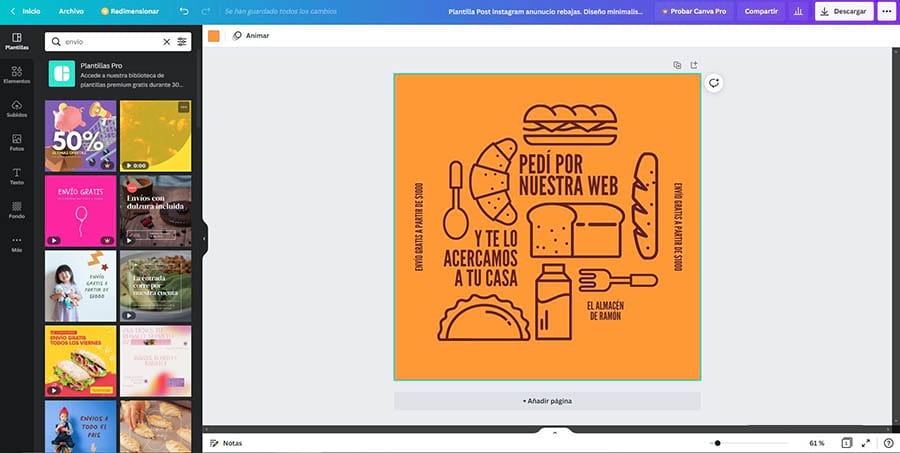Open the help question mark icon
Viewport: 900px width, 453px height.
pyautogui.click(x=888, y=443)
